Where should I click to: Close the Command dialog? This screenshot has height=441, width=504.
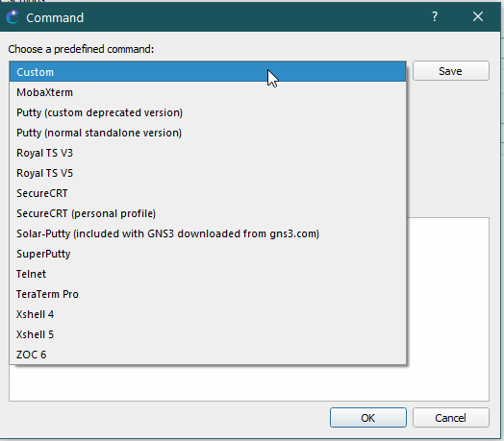point(478,16)
